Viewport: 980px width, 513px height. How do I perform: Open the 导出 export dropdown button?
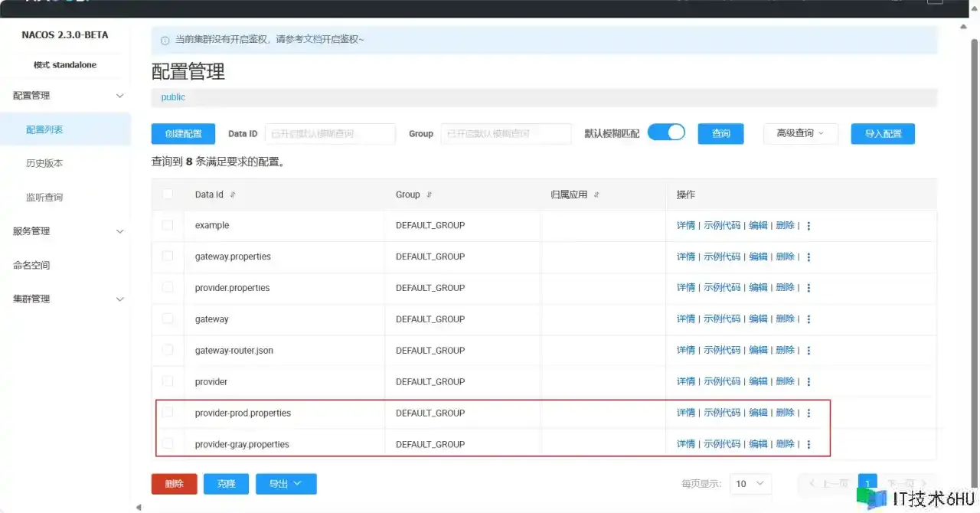pyautogui.click(x=286, y=484)
